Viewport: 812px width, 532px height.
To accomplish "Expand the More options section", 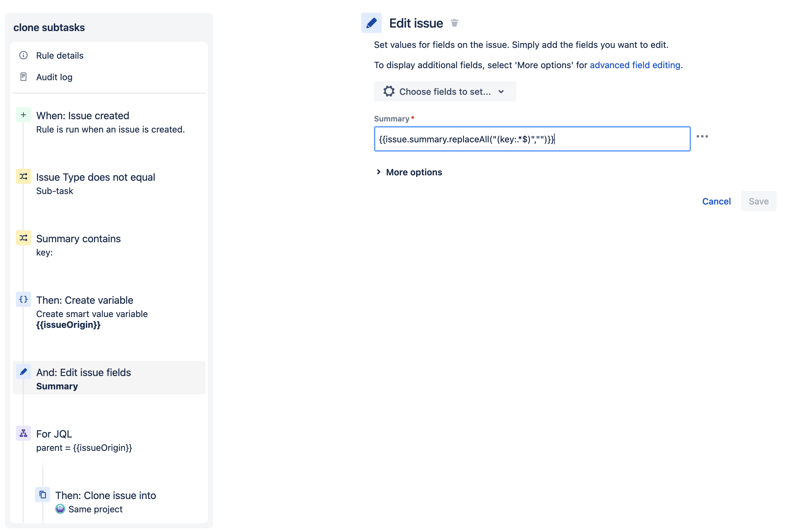I will click(x=413, y=172).
